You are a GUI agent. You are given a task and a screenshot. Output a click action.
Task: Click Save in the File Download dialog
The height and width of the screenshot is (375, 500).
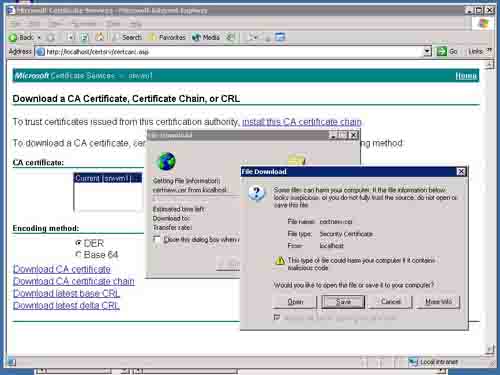click(343, 302)
